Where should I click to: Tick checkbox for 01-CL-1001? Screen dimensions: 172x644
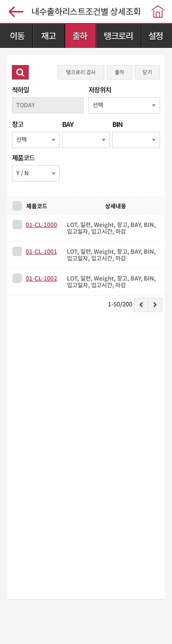17,251
